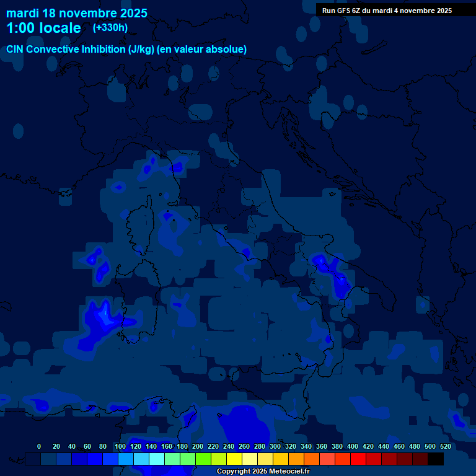The height and width of the screenshot is (476, 476).
Task: Click the '(+330h)' forecast offset label
Action: [x=110, y=28]
